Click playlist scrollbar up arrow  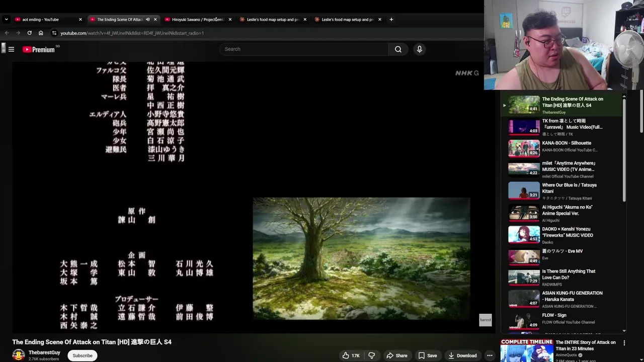coord(624,96)
